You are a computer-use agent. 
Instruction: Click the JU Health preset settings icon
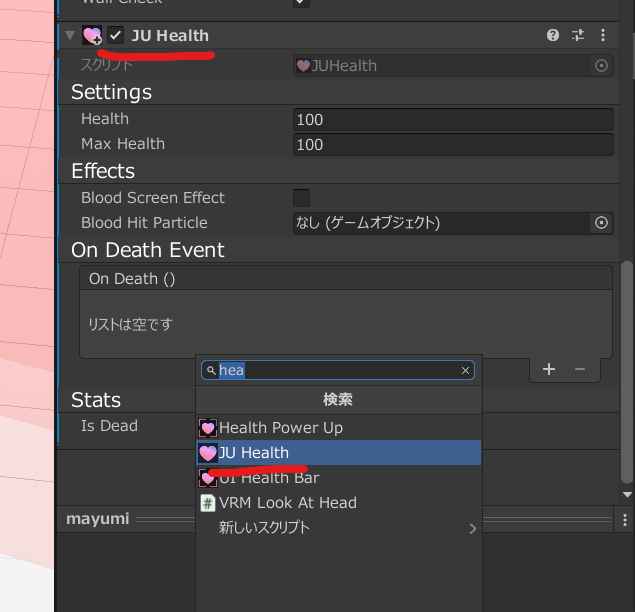[578, 35]
